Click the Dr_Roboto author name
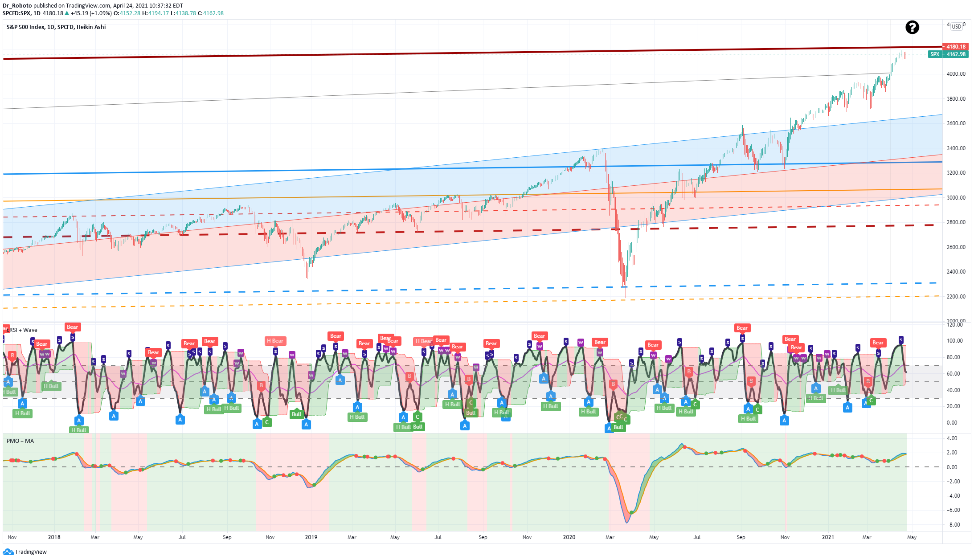 [17, 6]
